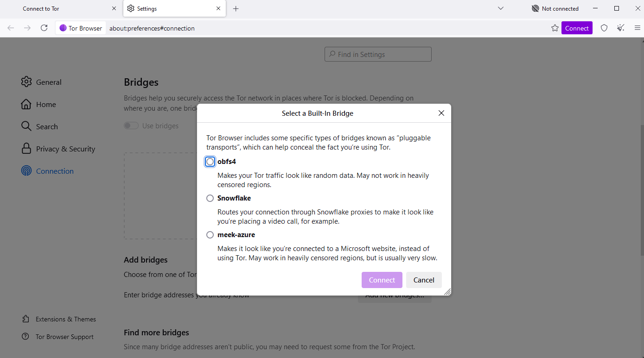Screen dimensions: 644x358
Task: Choose the meek-azure bridge radio button
Action: tap(210, 235)
